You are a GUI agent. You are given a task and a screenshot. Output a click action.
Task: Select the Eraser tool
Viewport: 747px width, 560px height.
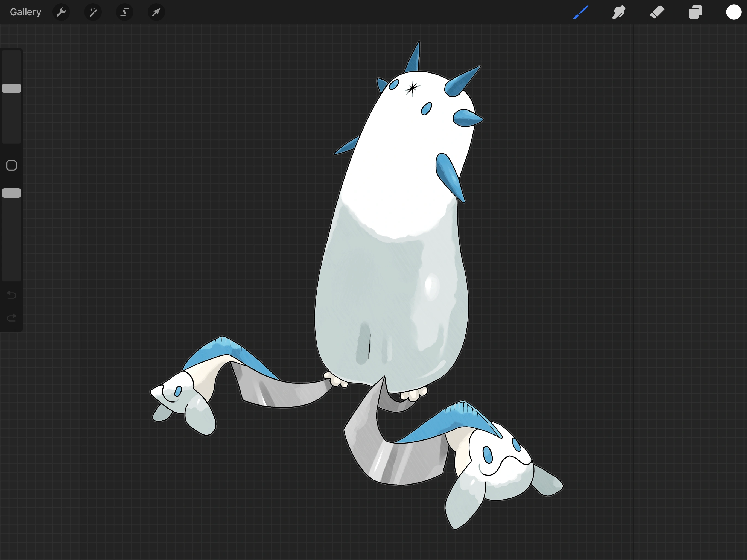657,12
